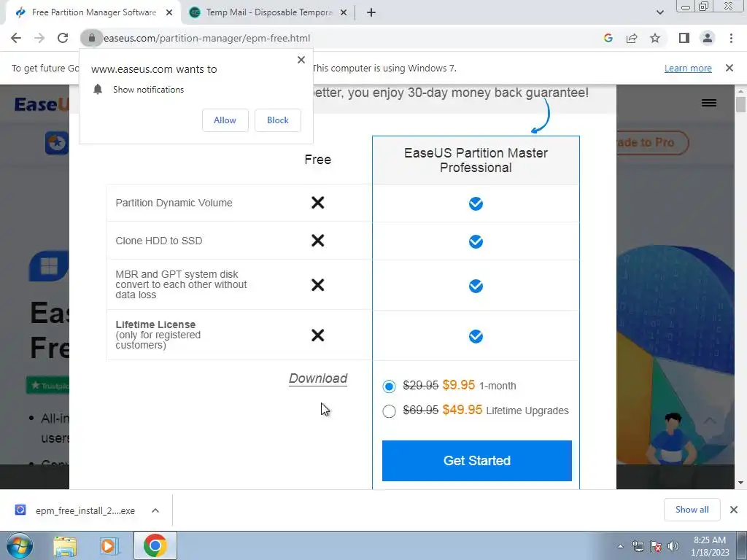Open Windows Explorer from taskbar
The image size is (747, 560).
click(x=65, y=545)
